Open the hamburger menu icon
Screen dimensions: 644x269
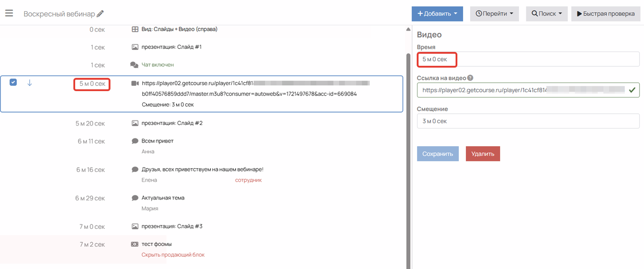coord(9,13)
